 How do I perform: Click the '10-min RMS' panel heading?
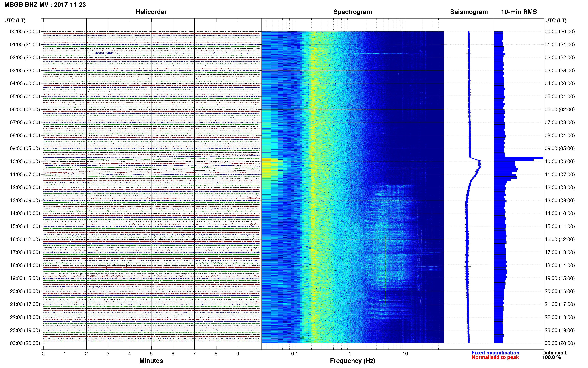pyautogui.click(x=519, y=12)
